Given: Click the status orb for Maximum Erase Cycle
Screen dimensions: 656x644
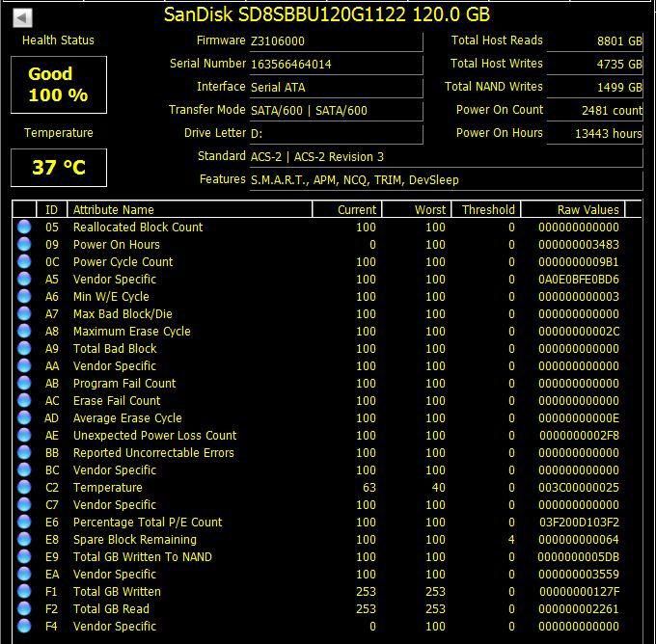Looking at the screenshot, I should pos(24,332).
